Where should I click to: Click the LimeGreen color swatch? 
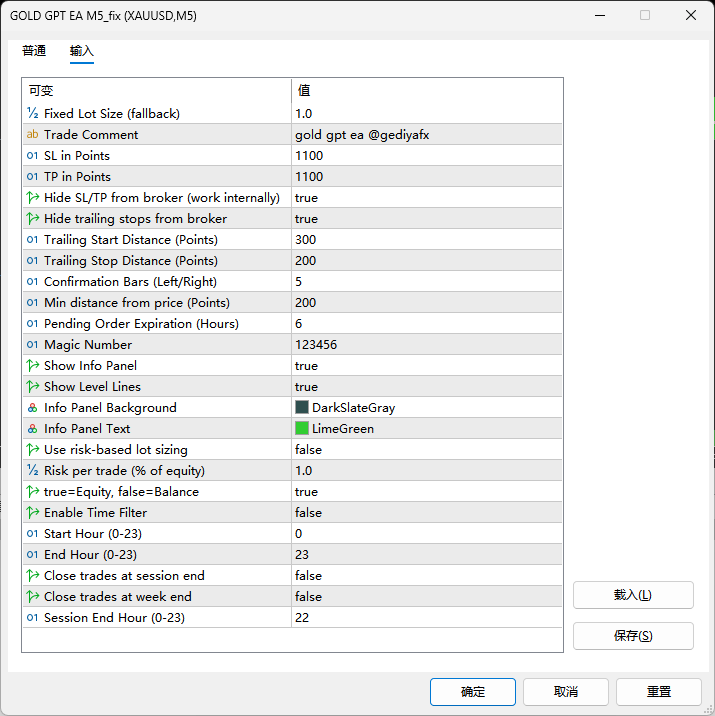coord(302,428)
